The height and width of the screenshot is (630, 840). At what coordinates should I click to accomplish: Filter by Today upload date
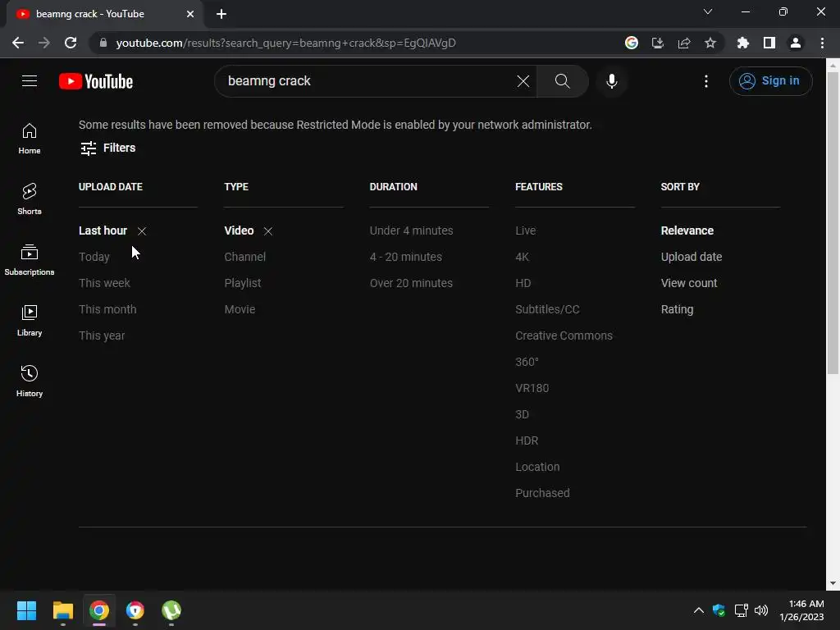[94, 257]
